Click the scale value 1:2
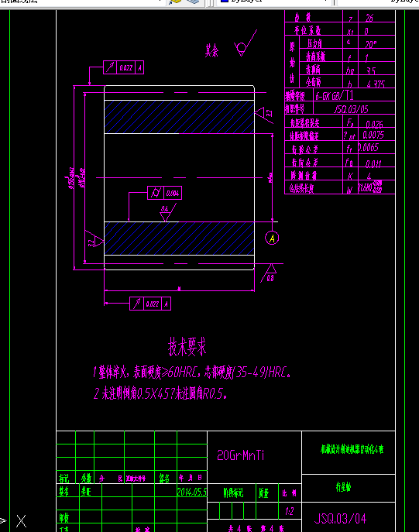 click(290, 511)
